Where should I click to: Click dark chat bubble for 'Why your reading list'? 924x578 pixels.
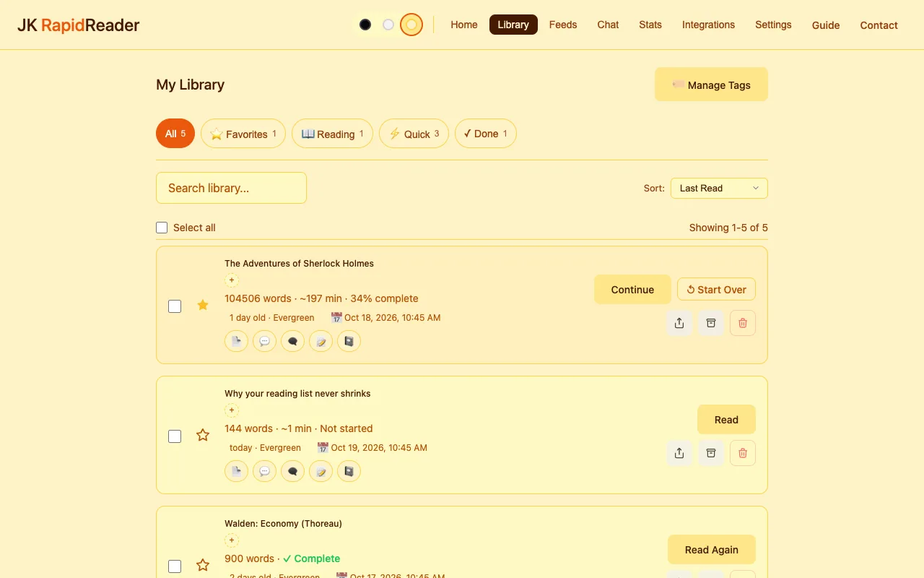click(x=292, y=471)
